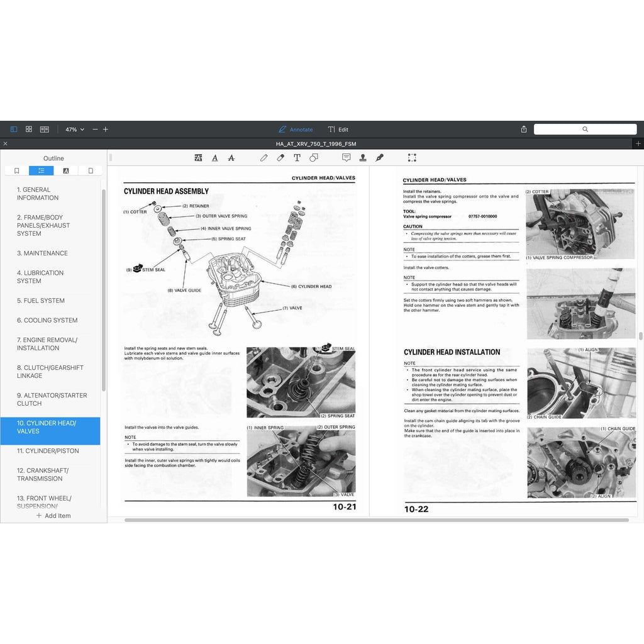Viewport: 644px width, 644px height.
Task: Activate the strikethrough text tool
Action: (x=231, y=158)
